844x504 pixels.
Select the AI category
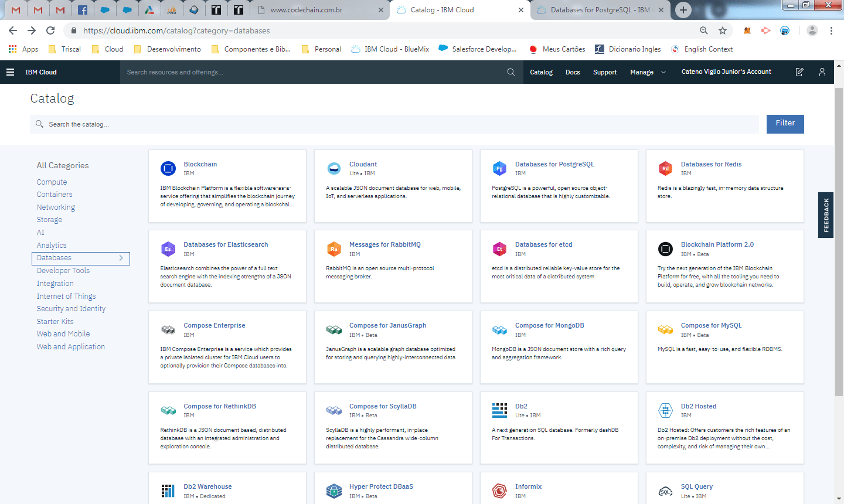pyautogui.click(x=40, y=233)
